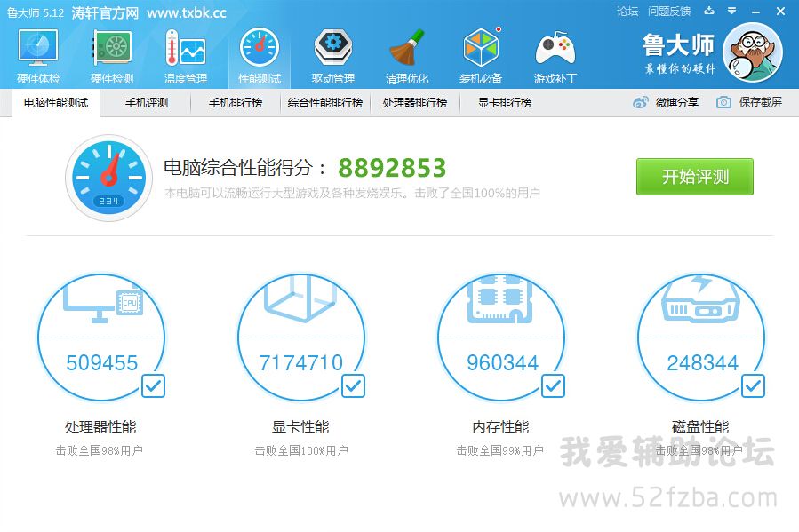
Task: Open 硬件体检 hardware checkup icon
Action: [x=38, y=55]
